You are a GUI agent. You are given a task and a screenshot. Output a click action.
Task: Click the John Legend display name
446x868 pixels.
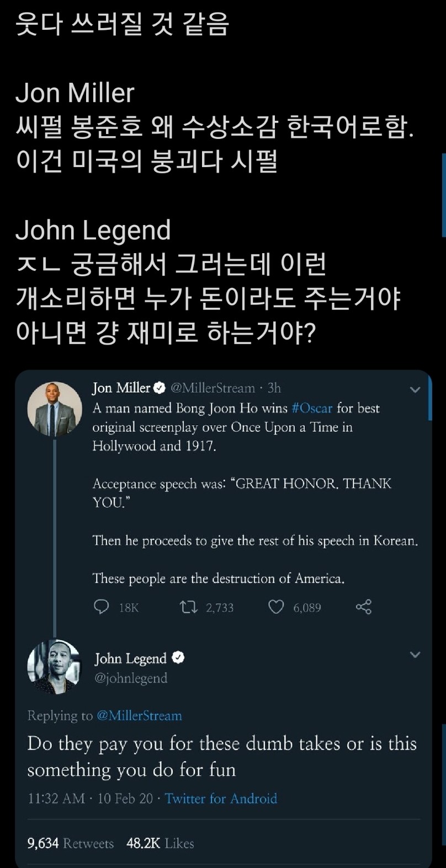(x=130, y=658)
